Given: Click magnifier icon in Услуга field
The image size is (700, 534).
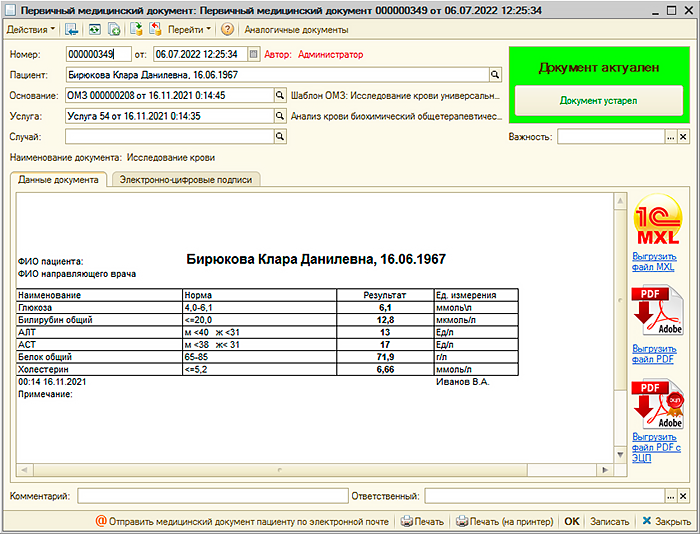Looking at the screenshot, I should pos(279,116).
